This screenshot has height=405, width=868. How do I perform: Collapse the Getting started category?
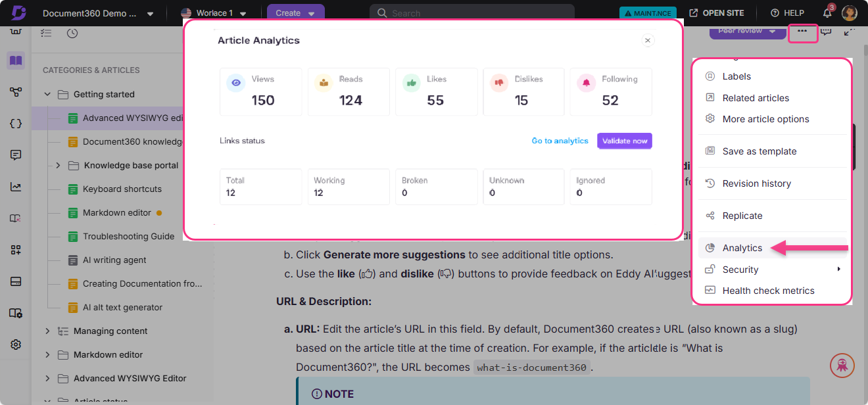point(47,94)
